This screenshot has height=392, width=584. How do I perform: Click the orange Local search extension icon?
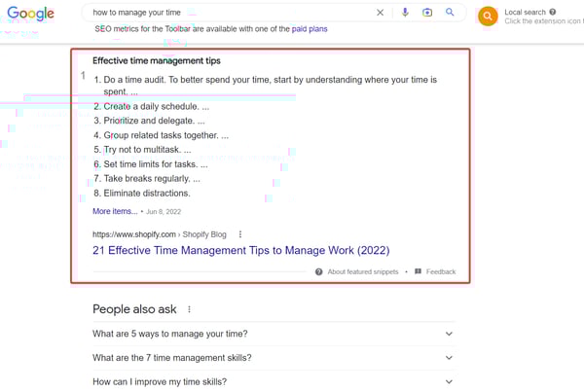point(488,16)
